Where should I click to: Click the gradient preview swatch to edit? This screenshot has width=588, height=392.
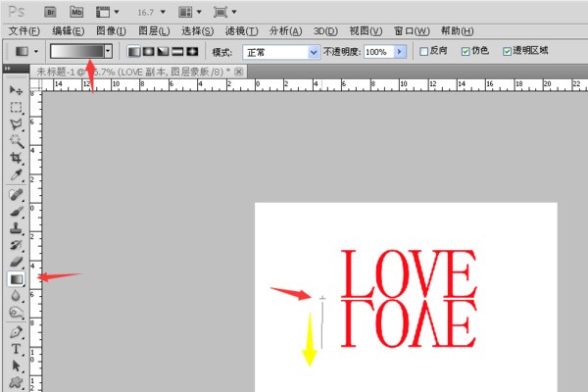(76, 51)
